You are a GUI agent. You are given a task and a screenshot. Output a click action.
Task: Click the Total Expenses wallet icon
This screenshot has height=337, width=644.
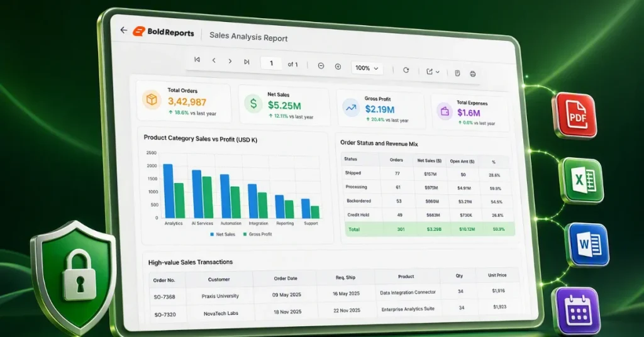[x=445, y=111]
